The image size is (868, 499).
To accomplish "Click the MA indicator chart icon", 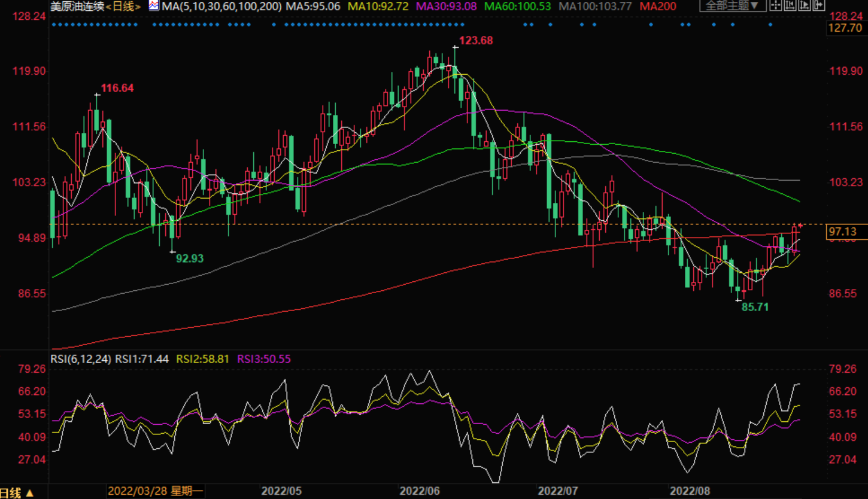I will [x=154, y=7].
